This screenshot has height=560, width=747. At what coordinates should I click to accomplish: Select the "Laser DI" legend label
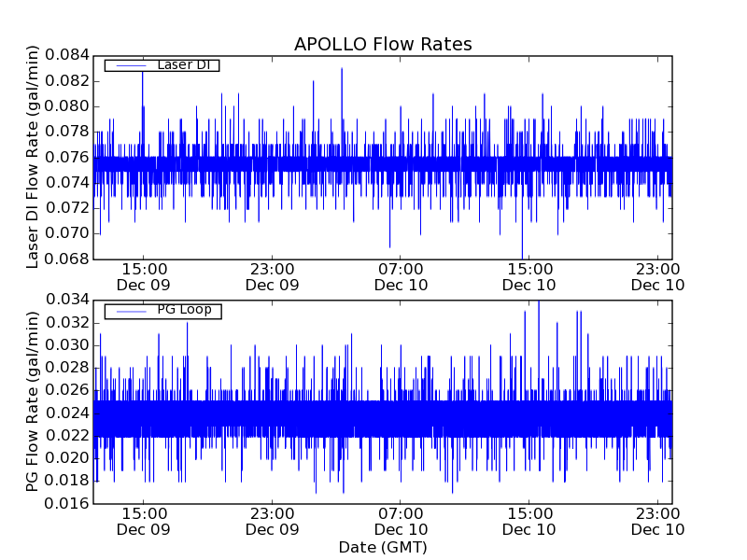pyautogui.click(x=184, y=64)
